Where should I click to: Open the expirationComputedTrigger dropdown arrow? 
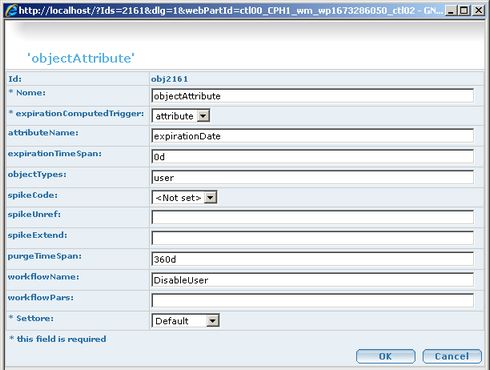[203, 116]
